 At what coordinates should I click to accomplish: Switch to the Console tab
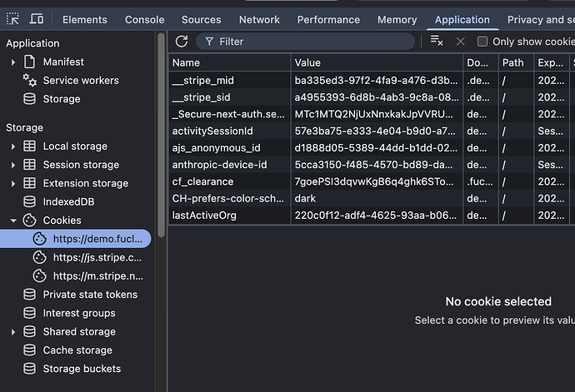coord(144,19)
